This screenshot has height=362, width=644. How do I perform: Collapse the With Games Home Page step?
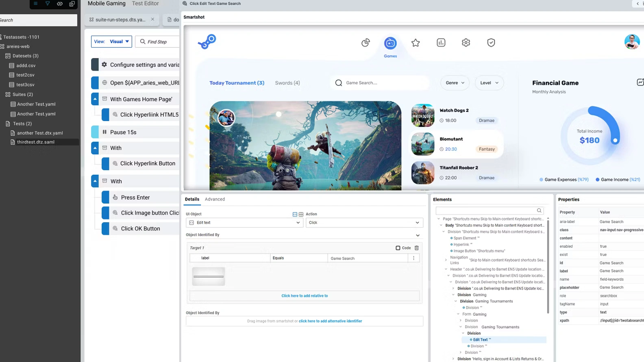(x=95, y=99)
